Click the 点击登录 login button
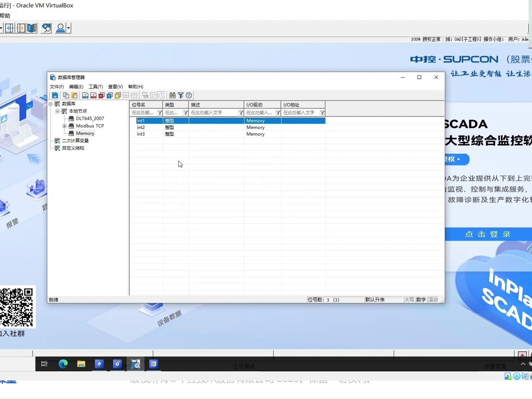The height and width of the screenshot is (399, 532). click(488, 234)
